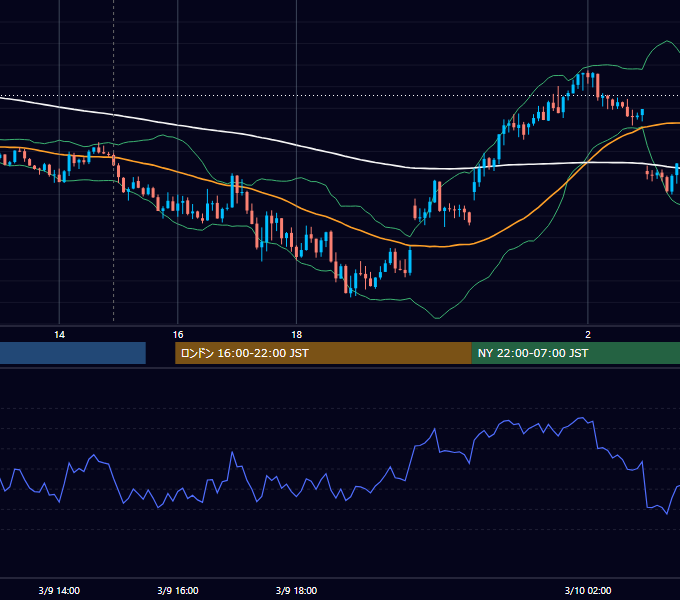Click the 3/9 18:00 date label
This screenshot has height=600, width=680.
coord(296,590)
